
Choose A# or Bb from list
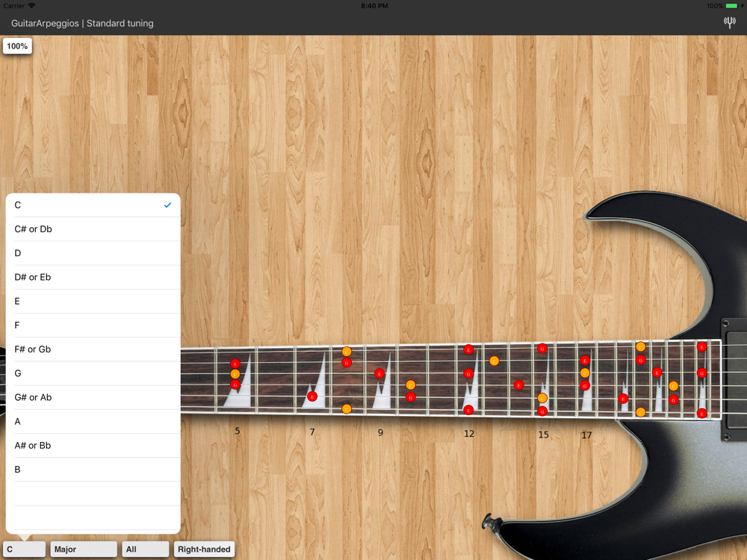tap(93, 446)
